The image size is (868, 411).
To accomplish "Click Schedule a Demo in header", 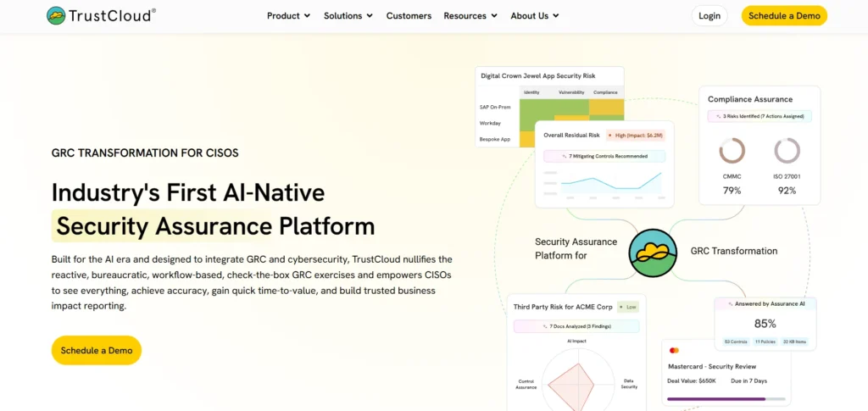I will (784, 15).
